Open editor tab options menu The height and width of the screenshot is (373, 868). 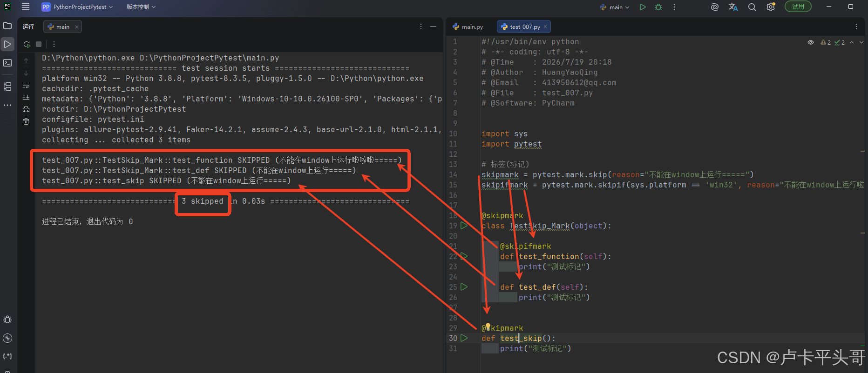click(856, 27)
